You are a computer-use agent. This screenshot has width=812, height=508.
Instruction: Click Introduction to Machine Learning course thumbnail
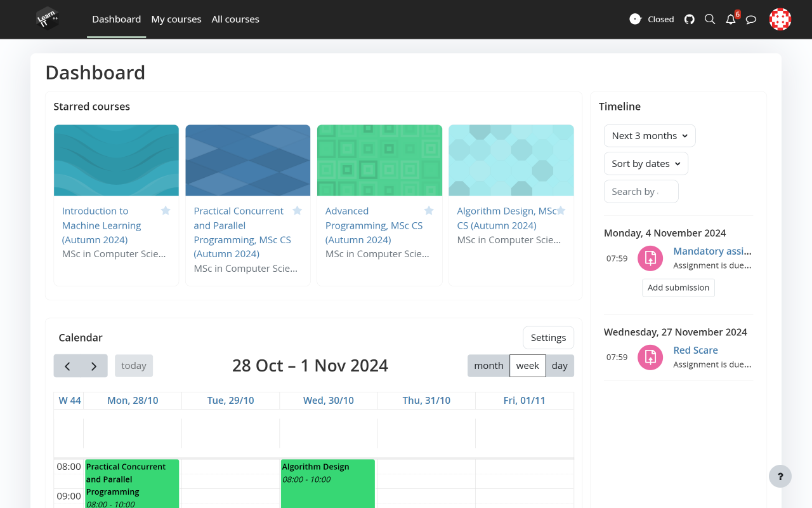pyautogui.click(x=116, y=160)
